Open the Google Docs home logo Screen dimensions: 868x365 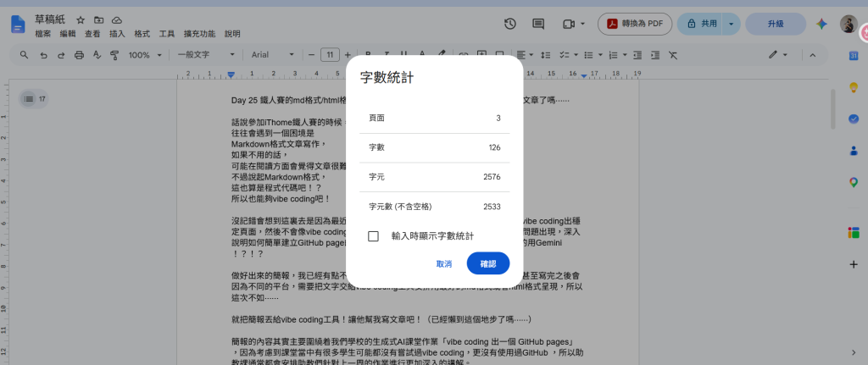pyautogui.click(x=19, y=25)
